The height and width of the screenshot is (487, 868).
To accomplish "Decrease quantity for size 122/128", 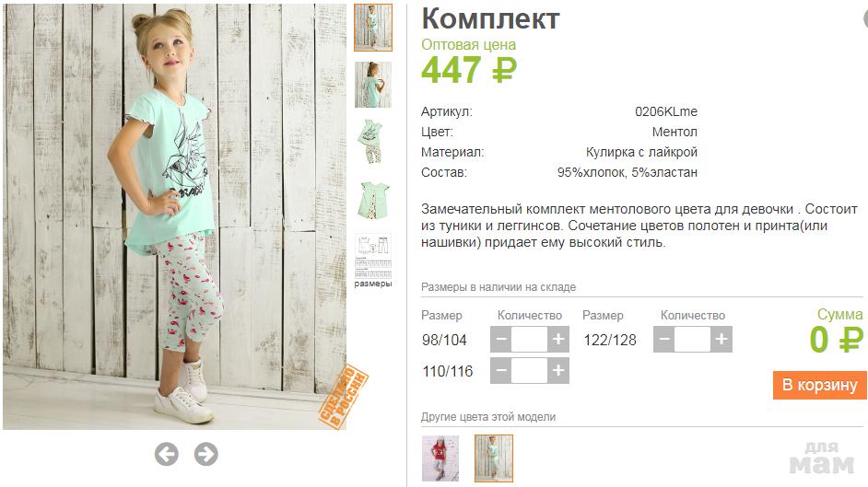I will point(664,339).
